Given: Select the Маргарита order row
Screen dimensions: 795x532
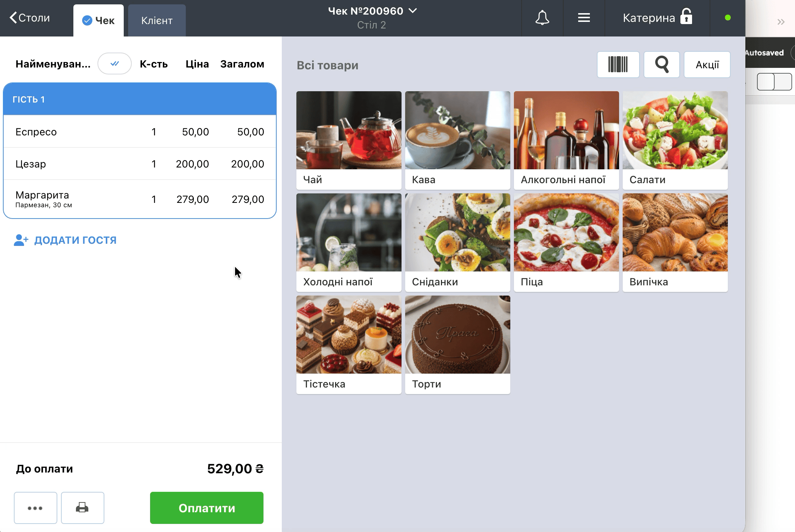Looking at the screenshot, I should 140,199.
